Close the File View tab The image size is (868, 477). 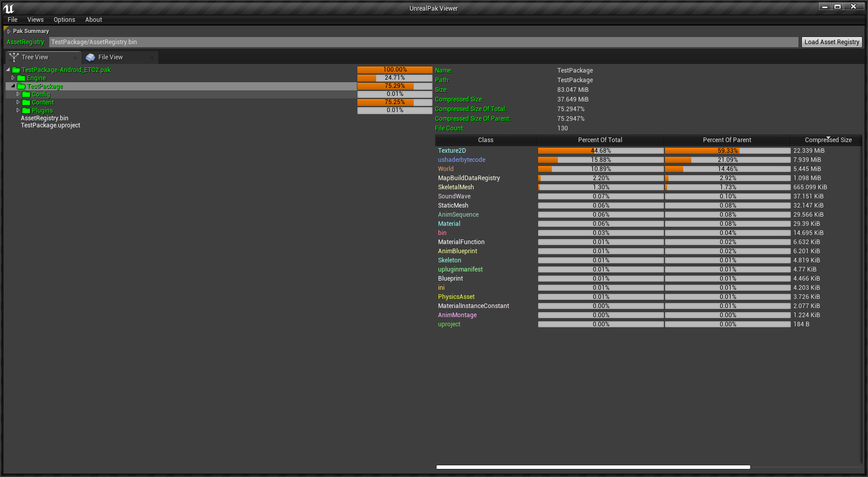pos(152,58)
